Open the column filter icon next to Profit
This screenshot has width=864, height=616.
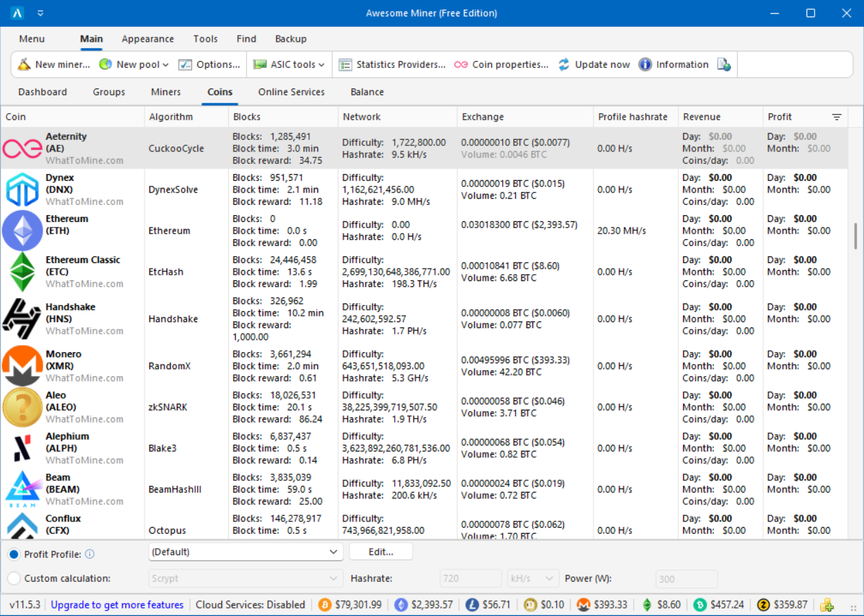click(x=837, y=117)
